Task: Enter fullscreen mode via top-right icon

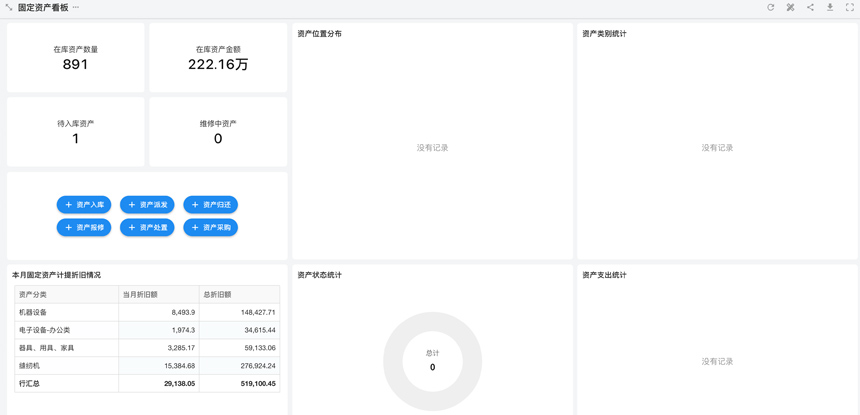Action: [850, 8]
